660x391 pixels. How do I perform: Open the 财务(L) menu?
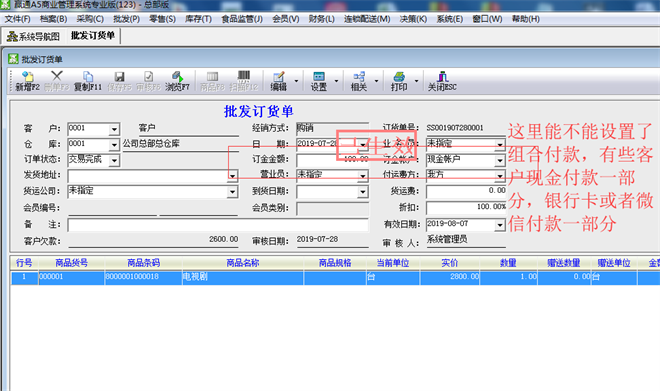click(321, 19)
